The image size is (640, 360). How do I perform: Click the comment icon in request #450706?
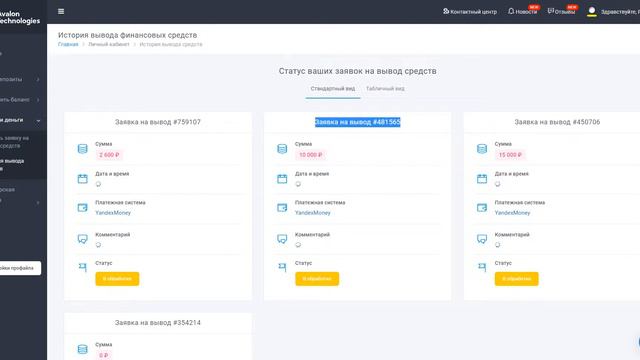482,239
